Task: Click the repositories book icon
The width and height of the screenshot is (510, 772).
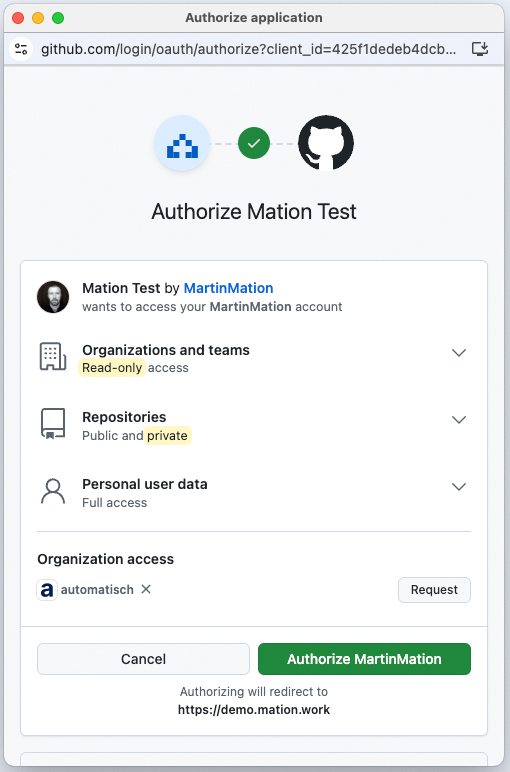Action: [x=53, y=423]
